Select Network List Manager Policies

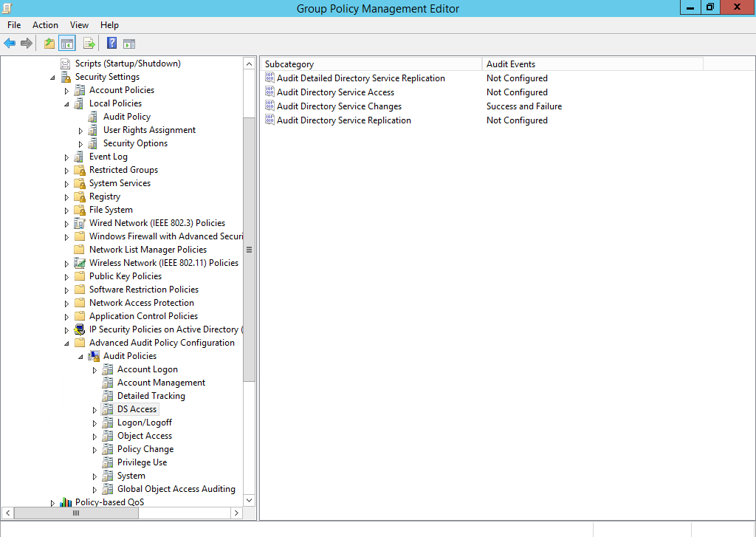coord(148,250)
